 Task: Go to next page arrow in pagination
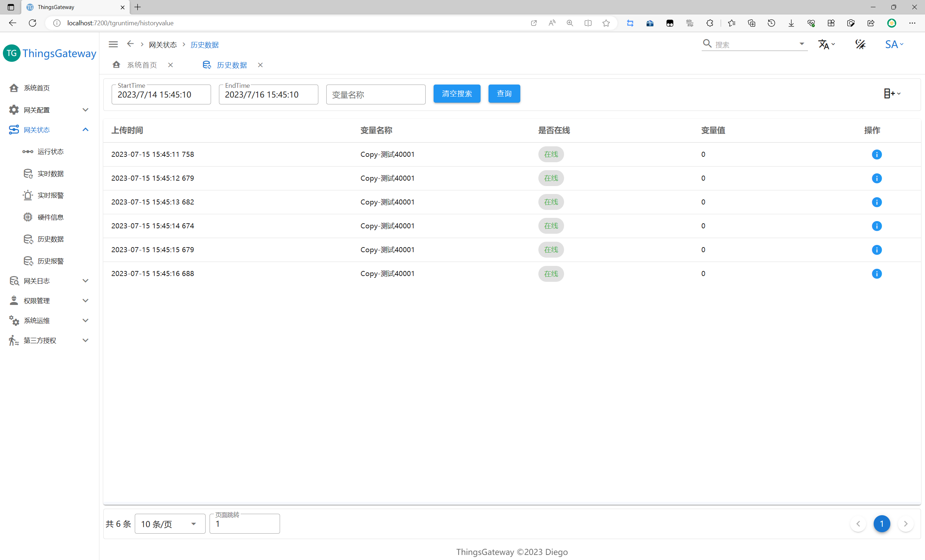pos(905,524)
